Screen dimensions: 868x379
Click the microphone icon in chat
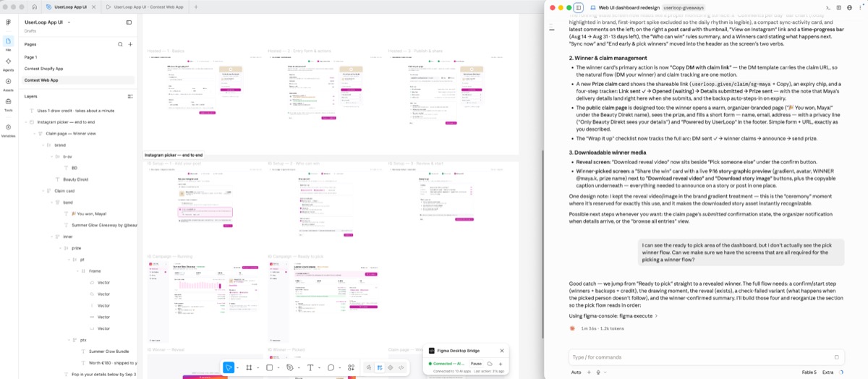point(598,372)
